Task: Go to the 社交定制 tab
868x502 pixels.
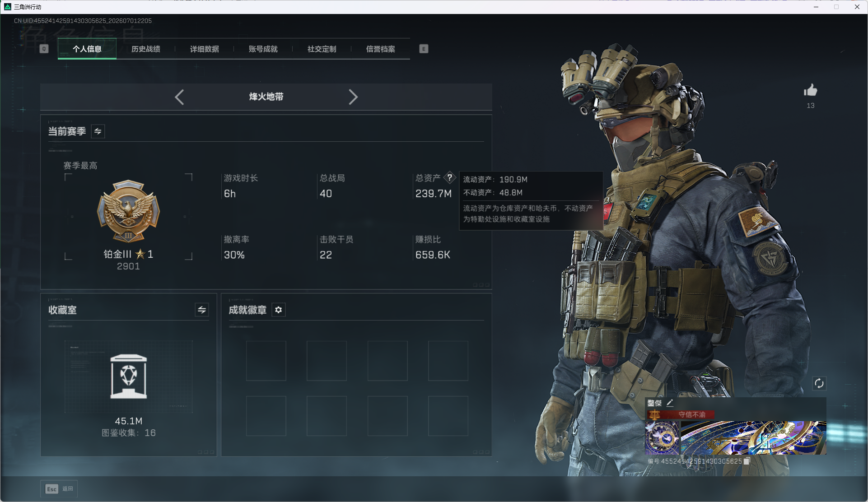Action: click(x=322, y=49)
